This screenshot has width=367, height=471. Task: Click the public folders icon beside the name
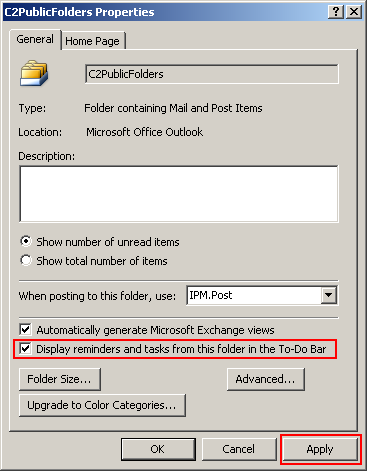coord(34,73)
